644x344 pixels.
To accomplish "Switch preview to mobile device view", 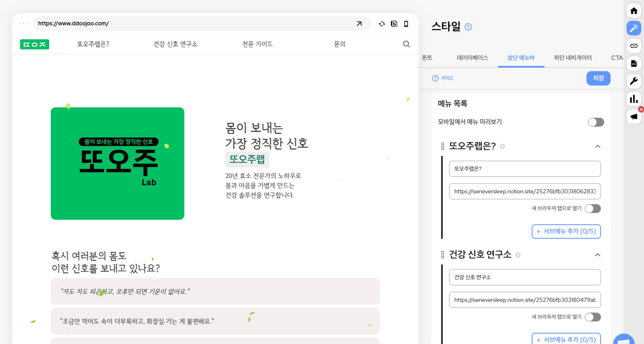I will click(x=406, y=24).
